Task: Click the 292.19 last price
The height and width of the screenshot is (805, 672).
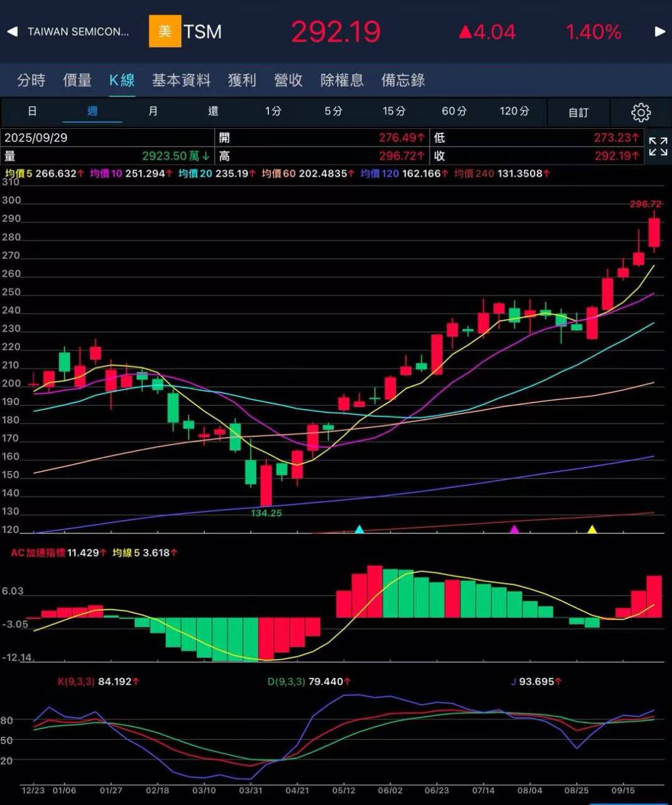Action: click(x=336, y=31)
